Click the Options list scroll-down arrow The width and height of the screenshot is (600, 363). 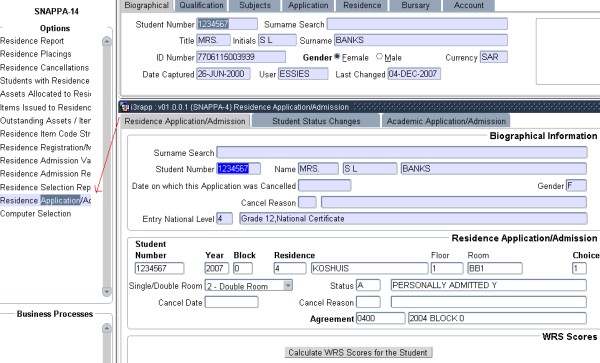tap(107, 291)
